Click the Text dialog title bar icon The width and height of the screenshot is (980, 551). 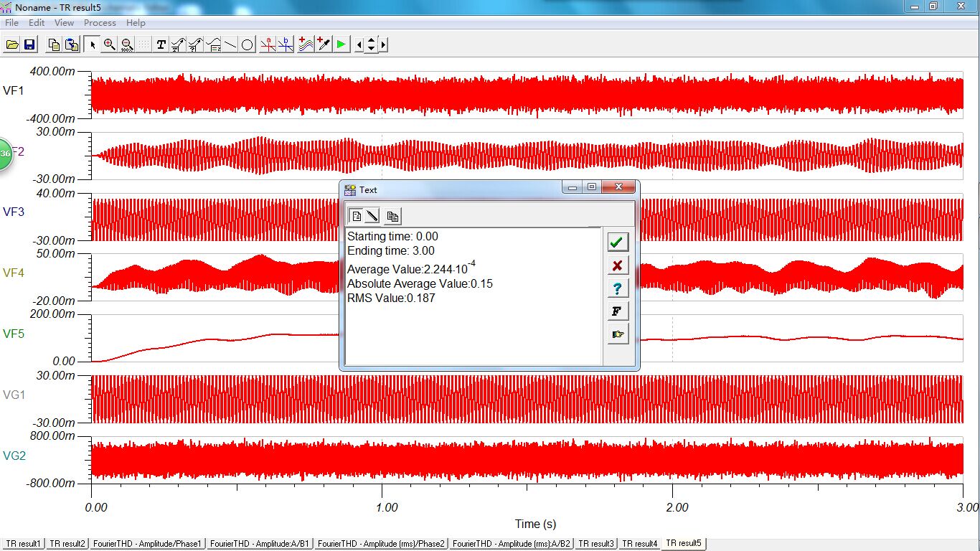pos(350,189)
